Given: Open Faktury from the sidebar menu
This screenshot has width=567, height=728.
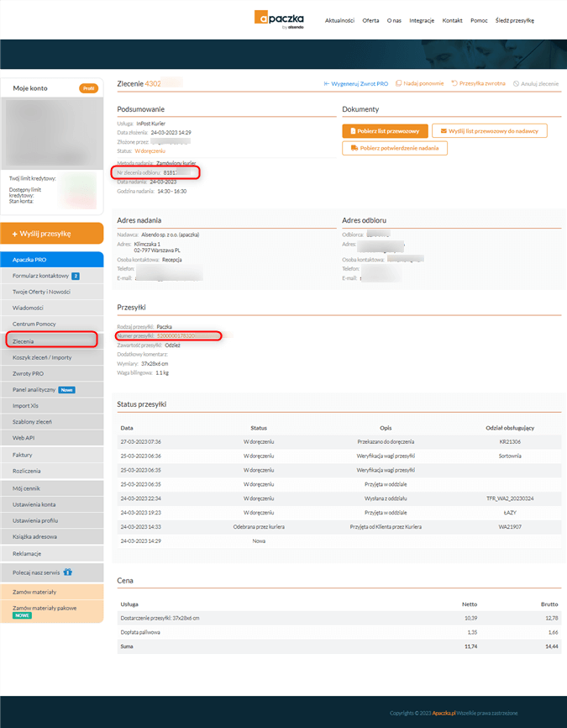Looking at the screenshot, I should pos(23,454).
